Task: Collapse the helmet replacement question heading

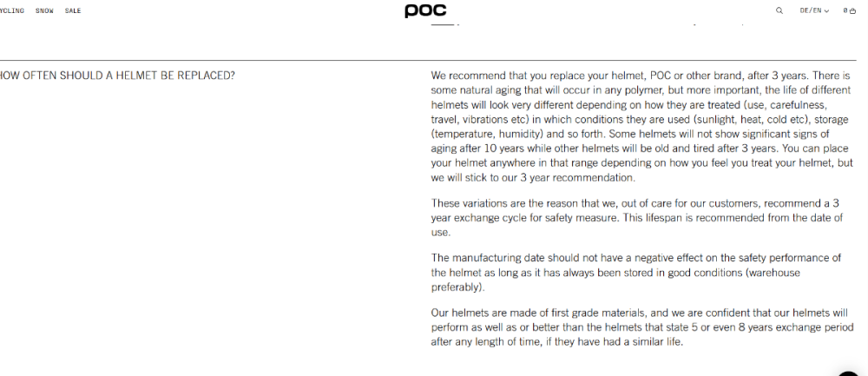Action: point(117,76)
